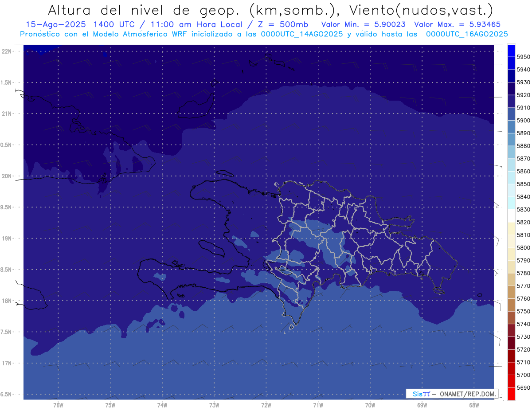The image size is (532, 411).
Task: Select the color band between 5900 and 5910
Action: point(511,114)
